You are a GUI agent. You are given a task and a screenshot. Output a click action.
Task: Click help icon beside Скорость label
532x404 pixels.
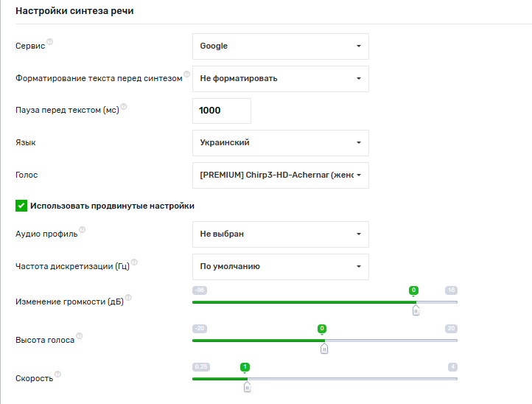(x=58, y=375)
